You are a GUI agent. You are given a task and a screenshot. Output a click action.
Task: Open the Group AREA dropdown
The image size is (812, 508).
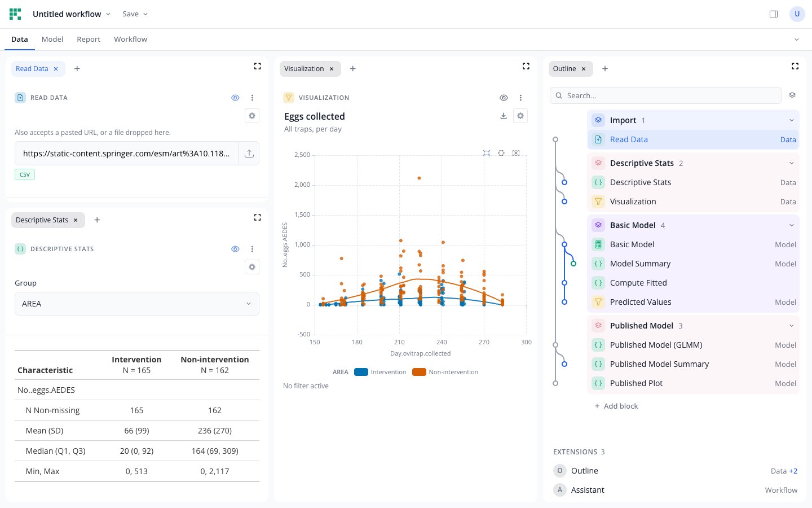click(x=137, y=304)
